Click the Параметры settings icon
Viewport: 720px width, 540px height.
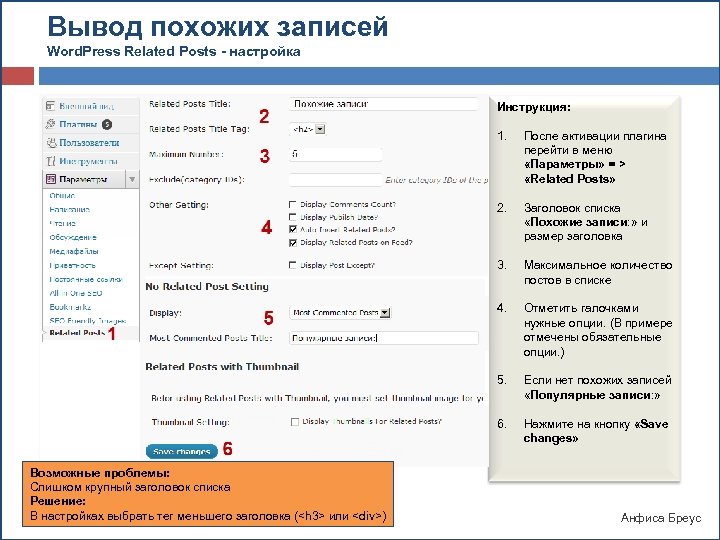point(51,179)
